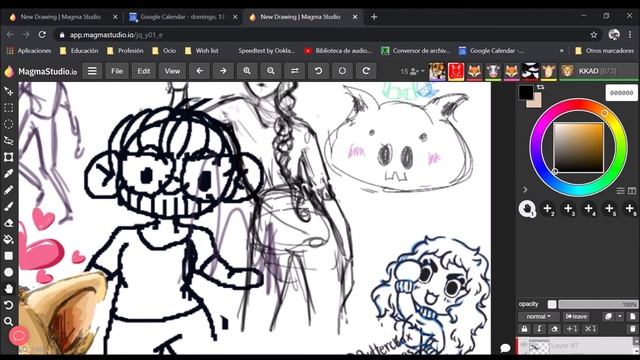Click the saturation/brightness color square
This screenshot has width=640, height=360.
tap(579, 147)
